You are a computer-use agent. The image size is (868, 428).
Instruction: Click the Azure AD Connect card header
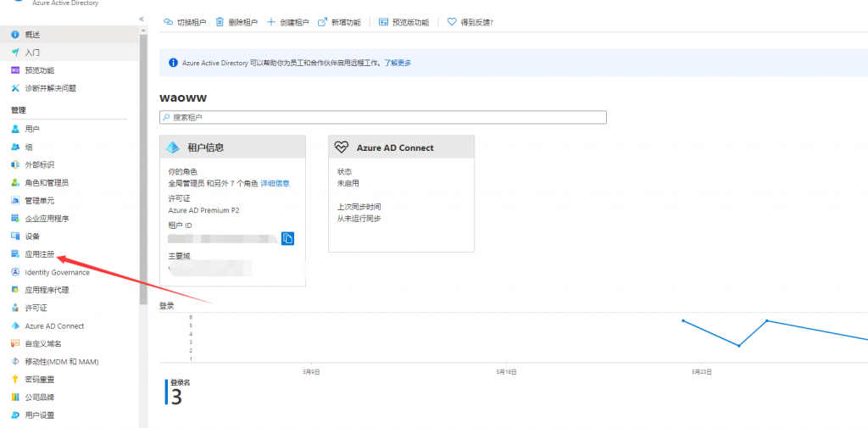pyautogui.click(x=401, y=147)
